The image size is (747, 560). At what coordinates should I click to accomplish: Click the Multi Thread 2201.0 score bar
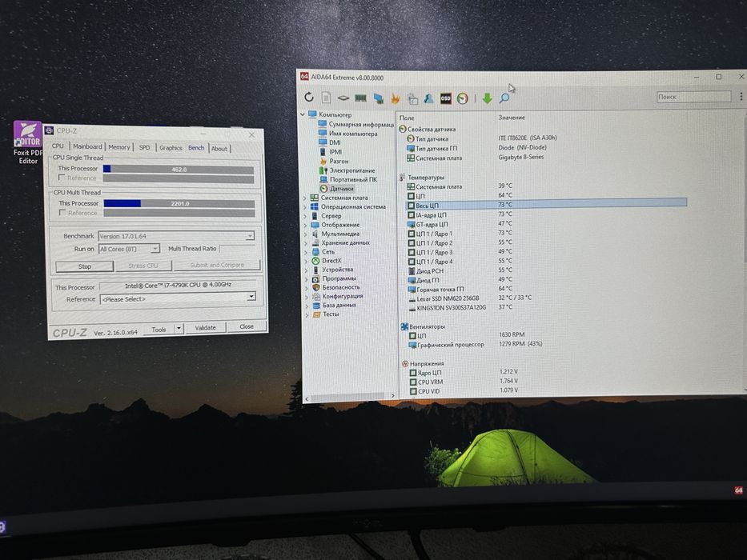coord(179,203)
